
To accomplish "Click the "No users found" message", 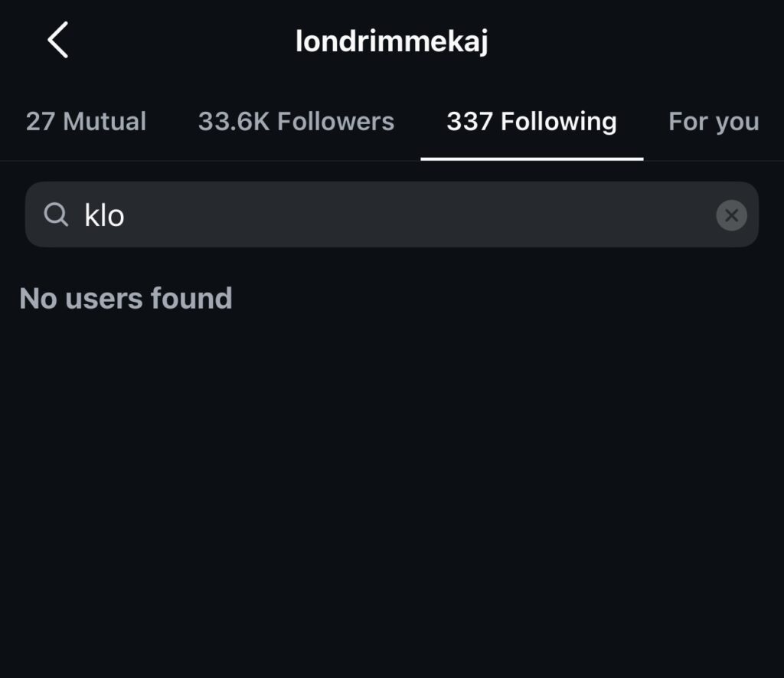I will click(126, 298).
